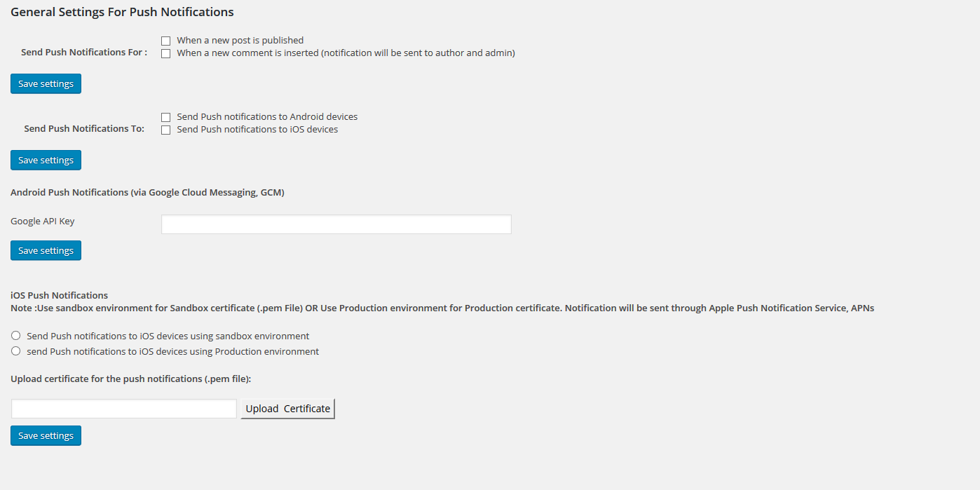Toggle the iOS devices push notification checkbox

(x=166, y=130)
